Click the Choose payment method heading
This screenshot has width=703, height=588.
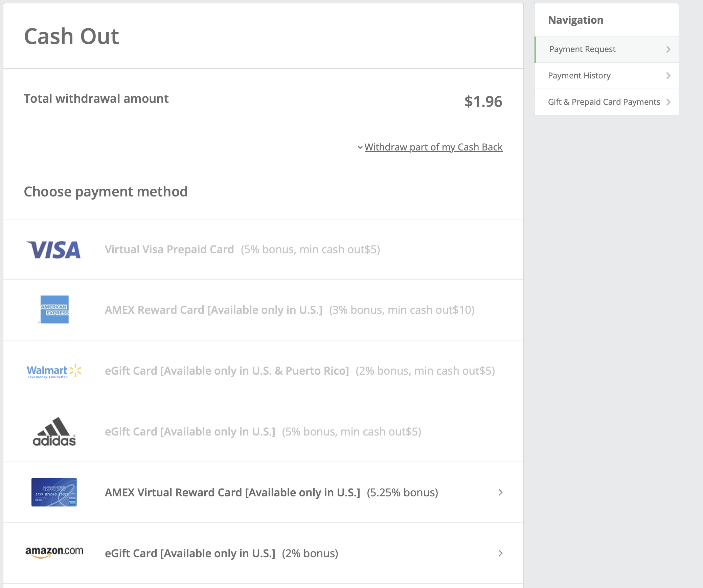coord(106,192)
